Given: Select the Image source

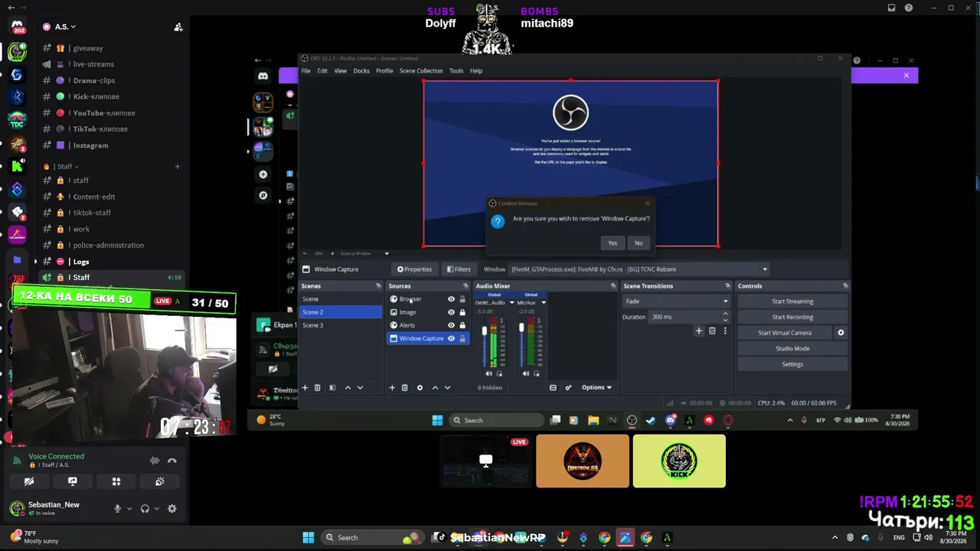Looking at the screenshot, I should (407, 312).
